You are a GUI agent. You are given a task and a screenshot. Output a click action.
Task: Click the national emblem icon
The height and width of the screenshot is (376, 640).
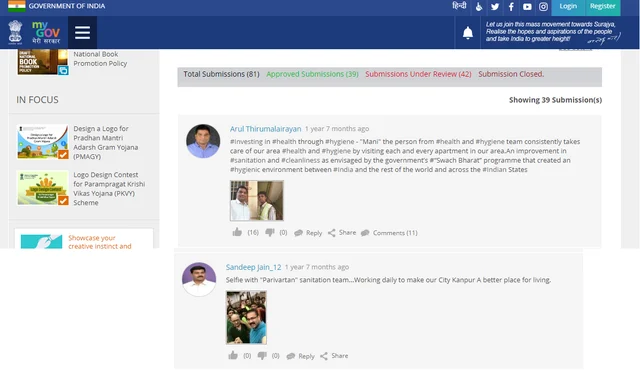16,32
